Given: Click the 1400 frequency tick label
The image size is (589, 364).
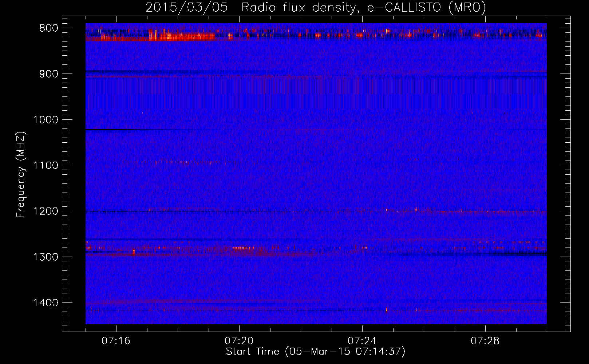Looking at the screenshot, I should tap(46, 303).
